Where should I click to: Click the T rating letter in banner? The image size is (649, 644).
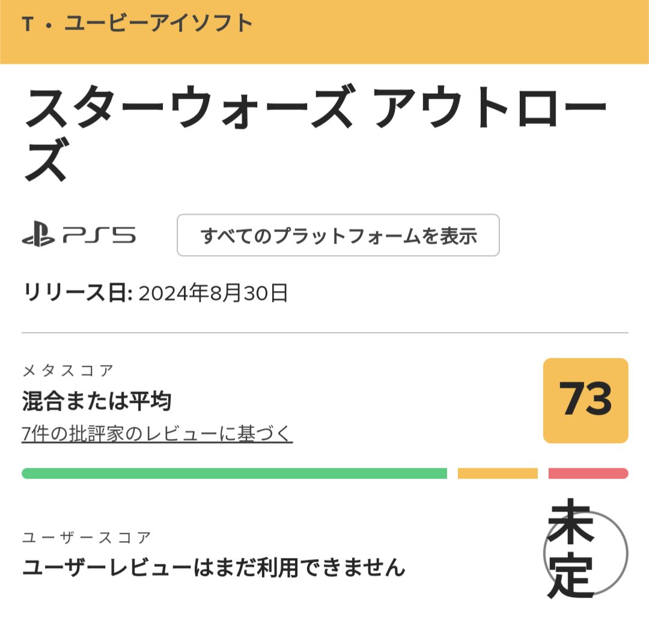tap(26, 25)
